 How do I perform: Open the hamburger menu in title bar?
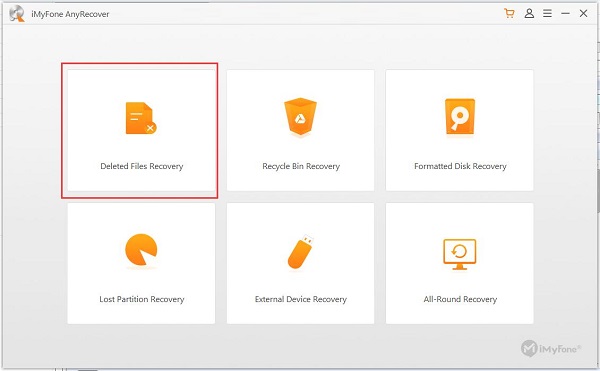click(x=547, y=14)
